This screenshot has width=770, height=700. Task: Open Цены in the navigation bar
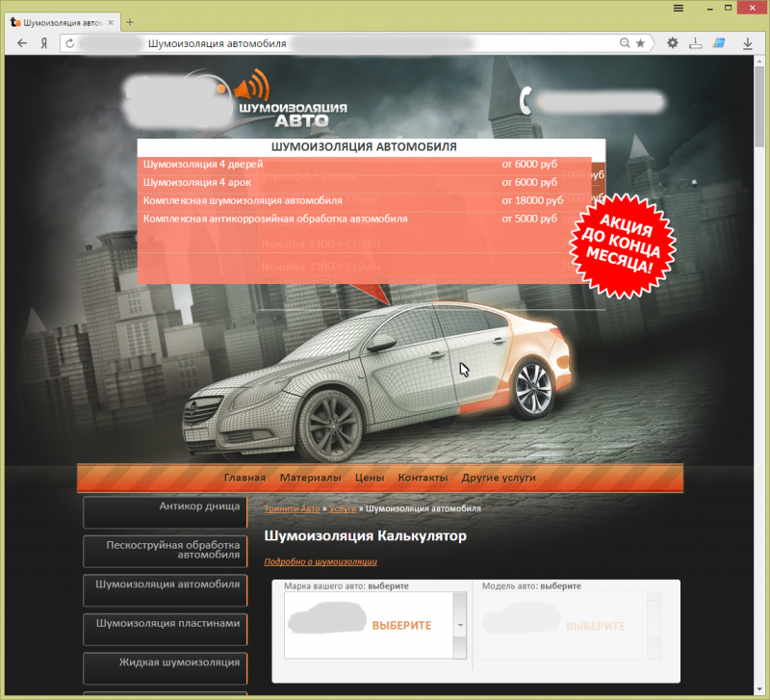370,478
